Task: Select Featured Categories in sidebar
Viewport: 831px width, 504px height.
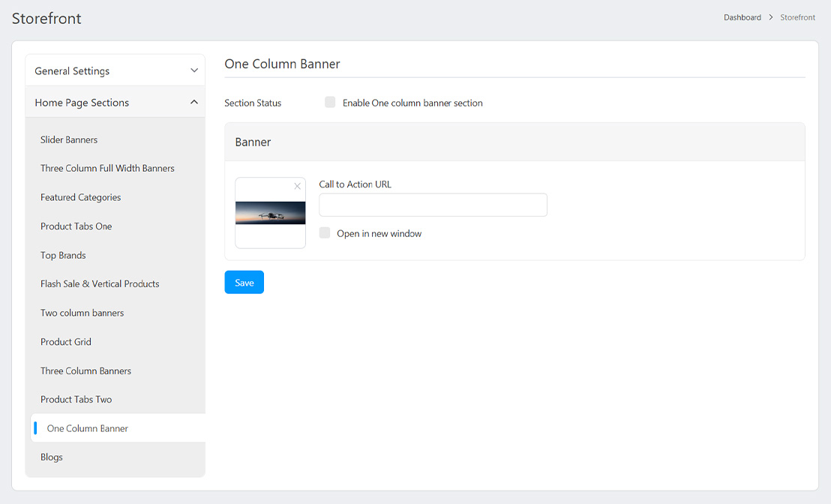Action: 80,197
